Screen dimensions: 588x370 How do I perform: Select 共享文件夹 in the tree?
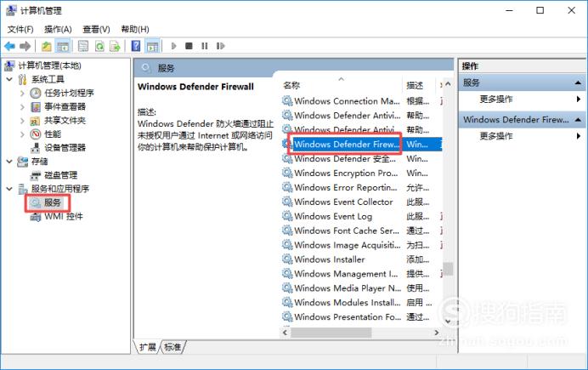[x=65, y=121]
